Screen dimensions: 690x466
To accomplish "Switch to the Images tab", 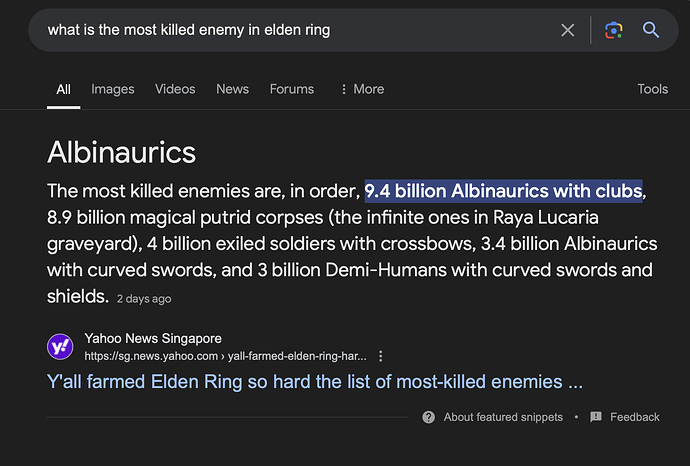I will coord(113,89).
